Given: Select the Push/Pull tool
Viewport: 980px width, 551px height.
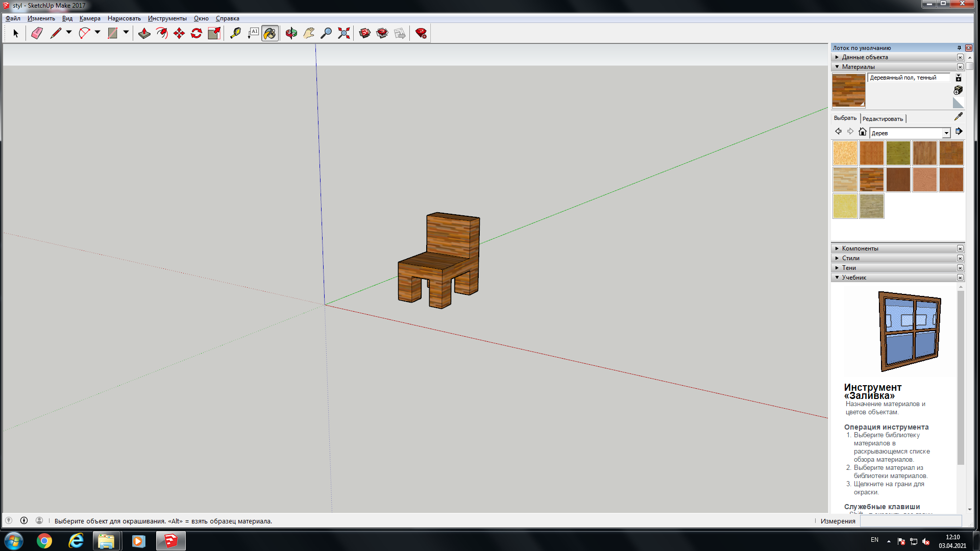Looking at the screenshot, I should pyautogui.click(x=144, y=33).
